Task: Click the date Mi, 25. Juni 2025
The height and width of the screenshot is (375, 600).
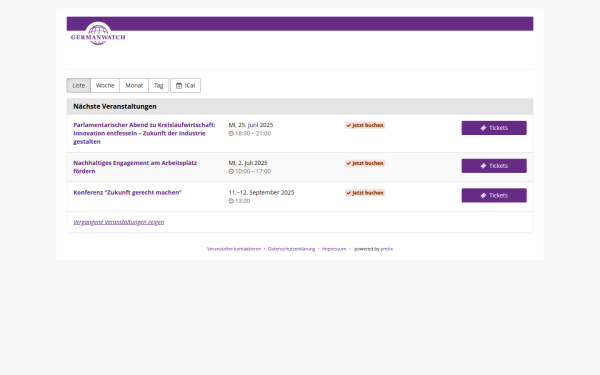Action: [251, 125]
